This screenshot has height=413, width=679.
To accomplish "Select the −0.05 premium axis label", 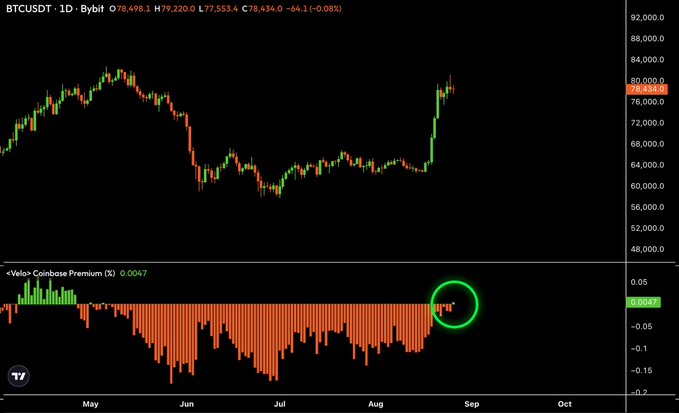I will pyautogui.click(x=641, y=326).
